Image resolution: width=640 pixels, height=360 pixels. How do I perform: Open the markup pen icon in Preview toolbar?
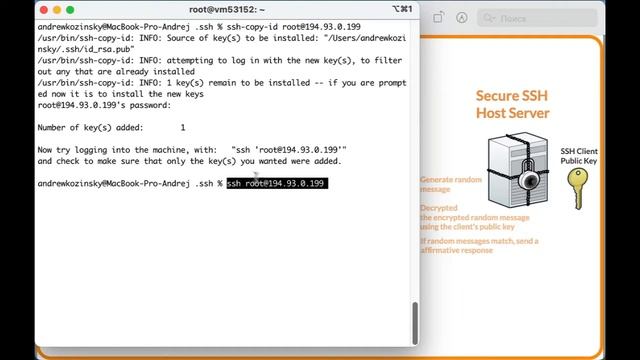[x=462, y=18]
